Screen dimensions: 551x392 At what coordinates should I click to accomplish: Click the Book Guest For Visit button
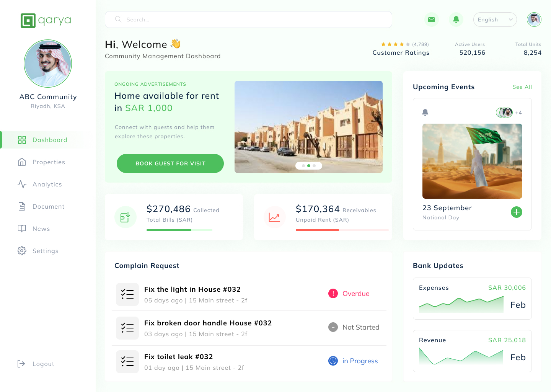click(x=170, y=163)
